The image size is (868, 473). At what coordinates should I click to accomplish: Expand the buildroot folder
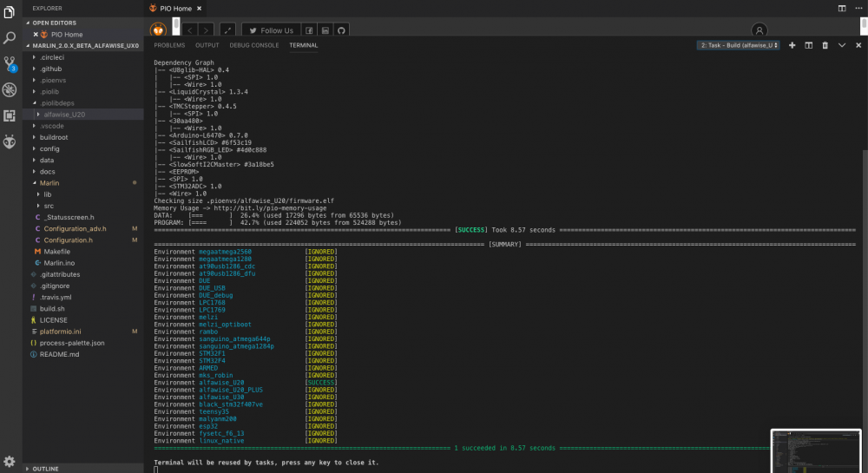[x=54, y=137]
